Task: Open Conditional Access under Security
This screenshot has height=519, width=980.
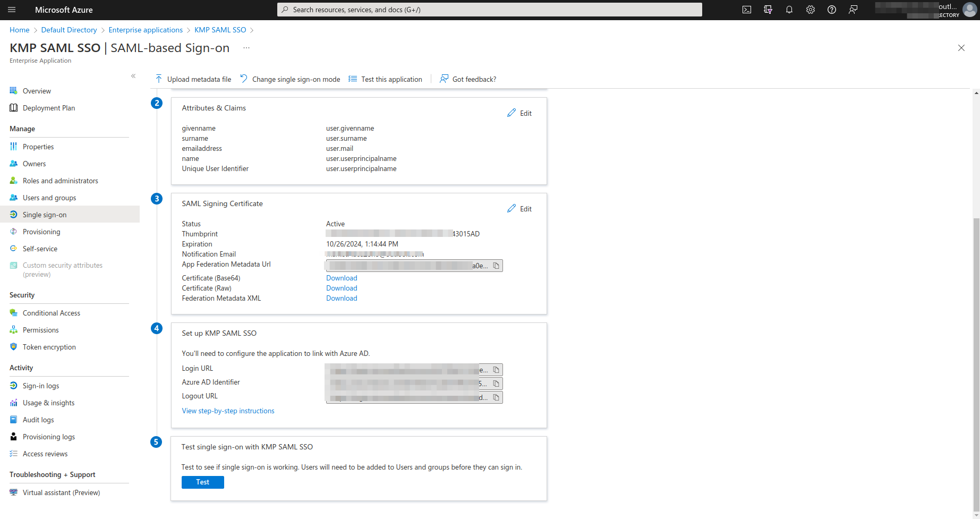Action: pyautogui.click(x=52, y=313)
